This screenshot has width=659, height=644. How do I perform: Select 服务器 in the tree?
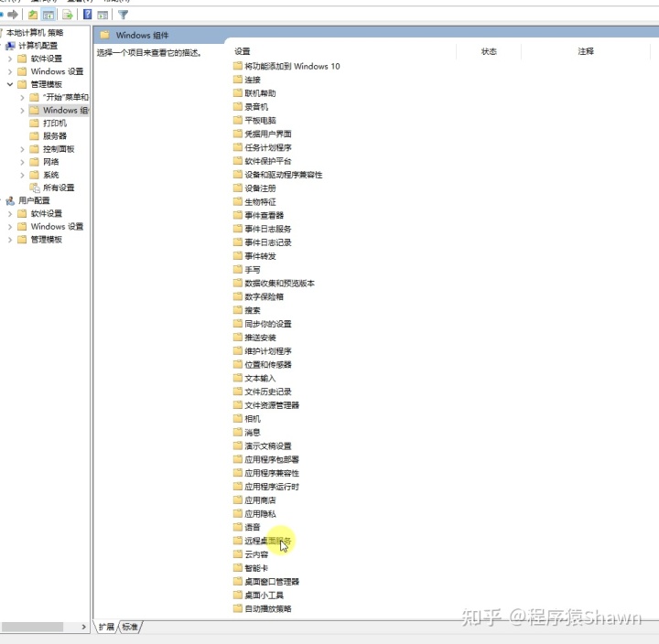pyautogui.click(x=55, y=136)
